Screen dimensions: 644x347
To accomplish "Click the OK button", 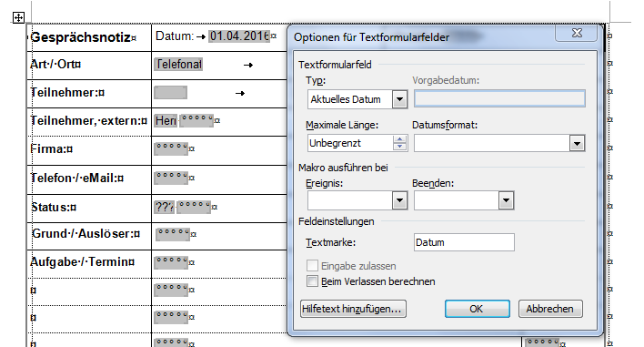I will (477, 309).
